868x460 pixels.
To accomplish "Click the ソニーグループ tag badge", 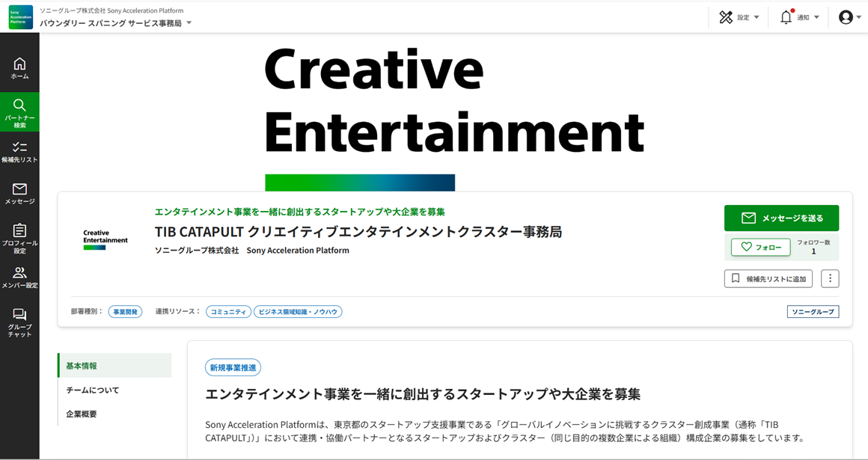I will click(813, 312).
